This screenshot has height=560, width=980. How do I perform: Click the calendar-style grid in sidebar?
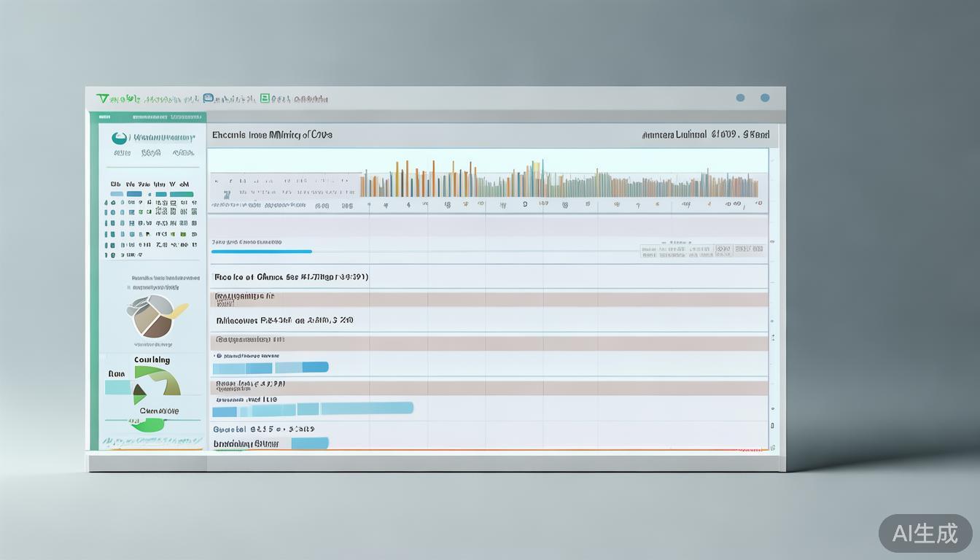151,219
